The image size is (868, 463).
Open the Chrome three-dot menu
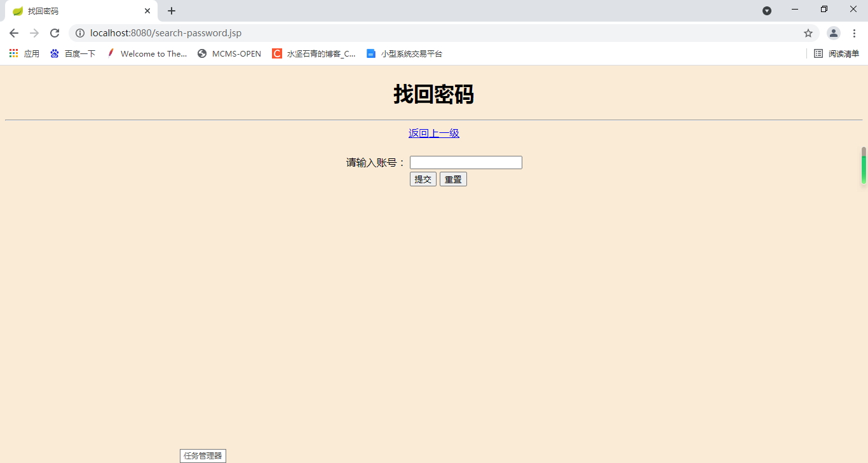[x=854, y=32]
